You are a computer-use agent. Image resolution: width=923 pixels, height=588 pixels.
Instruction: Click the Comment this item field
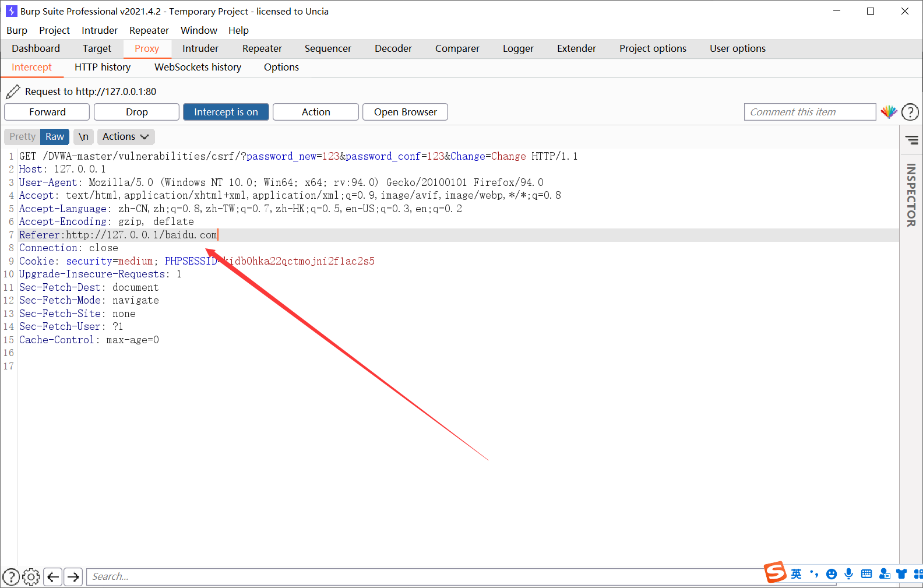[810, 112]
